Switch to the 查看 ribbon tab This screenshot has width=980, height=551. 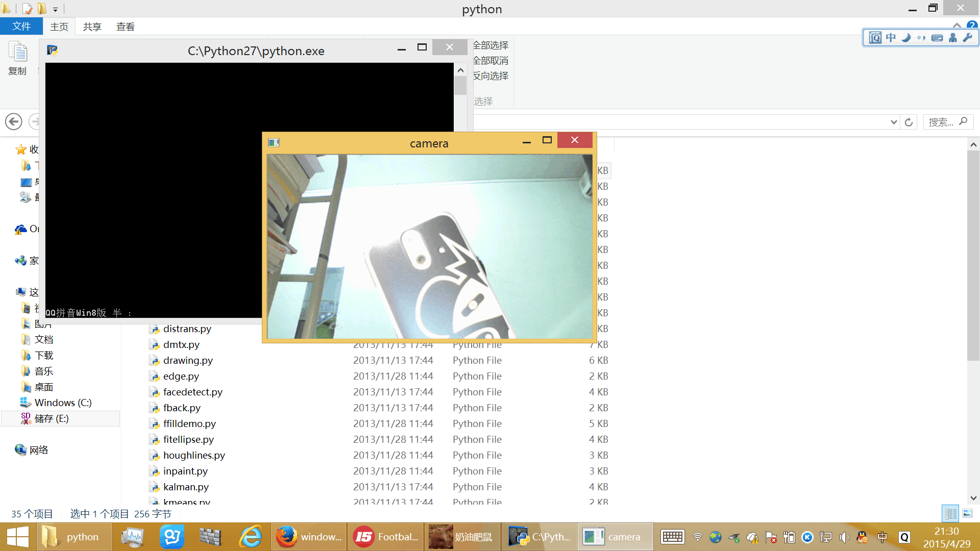(126, 27)
